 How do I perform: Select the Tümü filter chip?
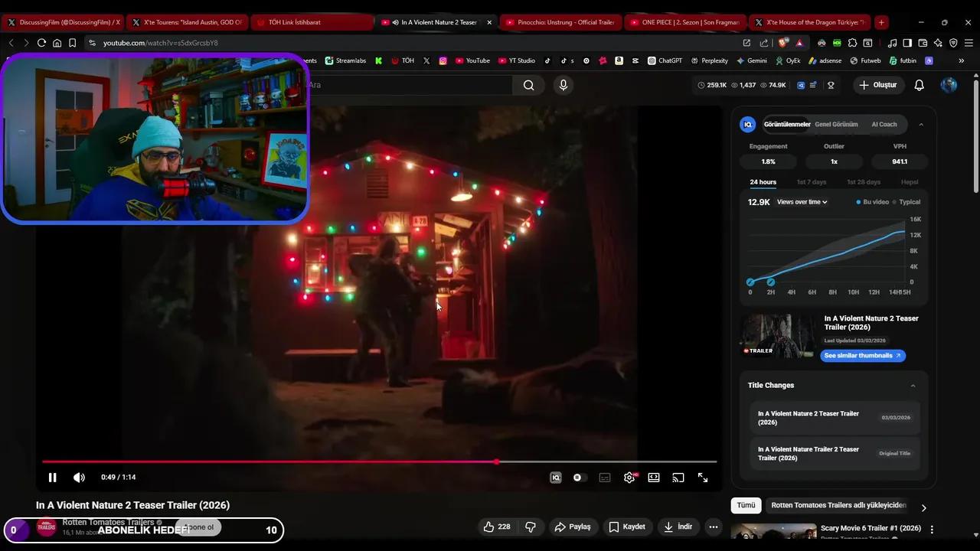pyautogui.click(x=746, y=505)
